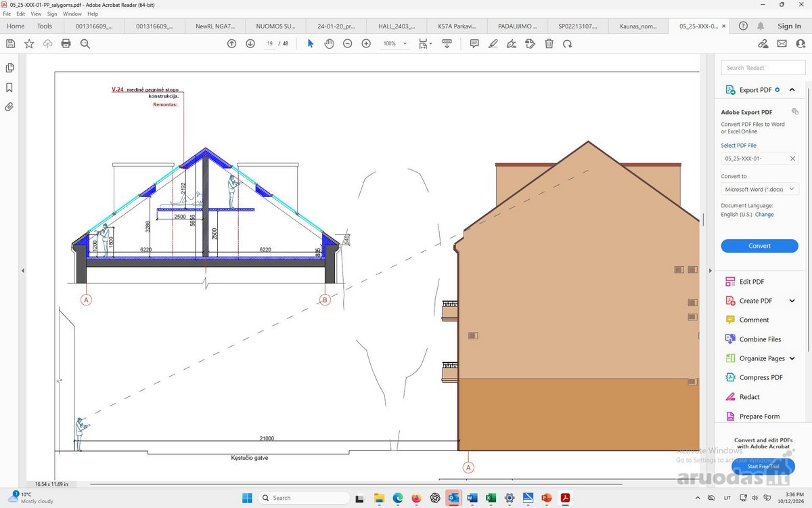Select the Highlight text pen tool
Viewport: 812px width, 508px height.
point(493,43)
